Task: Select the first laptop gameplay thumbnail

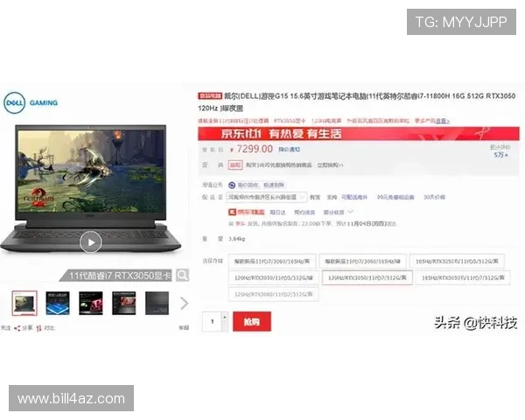Action: pyautogui.click(x=24, y=303)
